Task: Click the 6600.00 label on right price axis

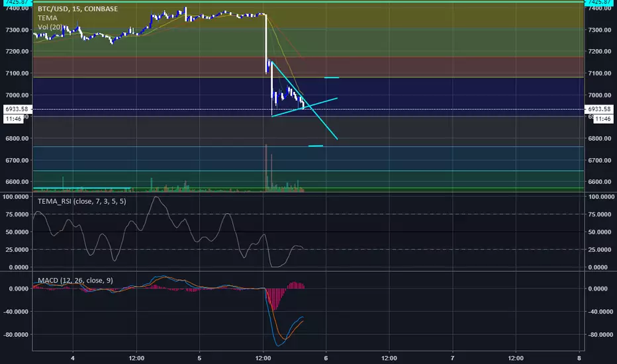Action: coord(600,182)
